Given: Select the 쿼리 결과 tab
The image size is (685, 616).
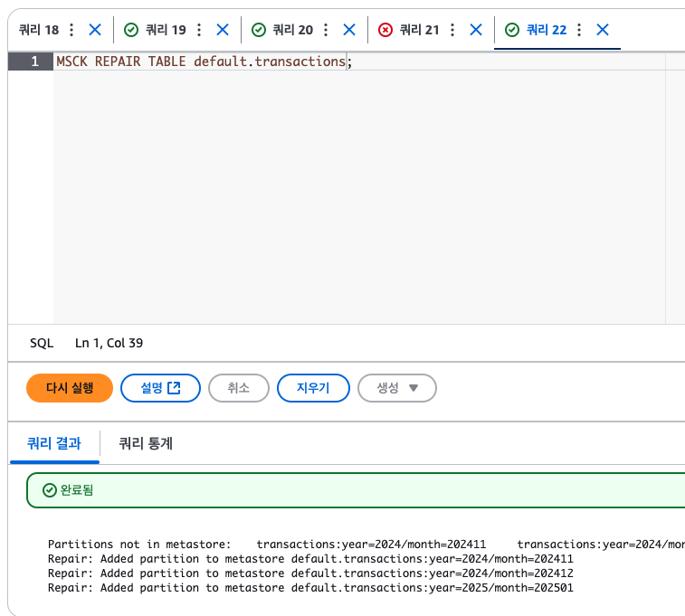Looking at the screenshot, I should 53,443.
